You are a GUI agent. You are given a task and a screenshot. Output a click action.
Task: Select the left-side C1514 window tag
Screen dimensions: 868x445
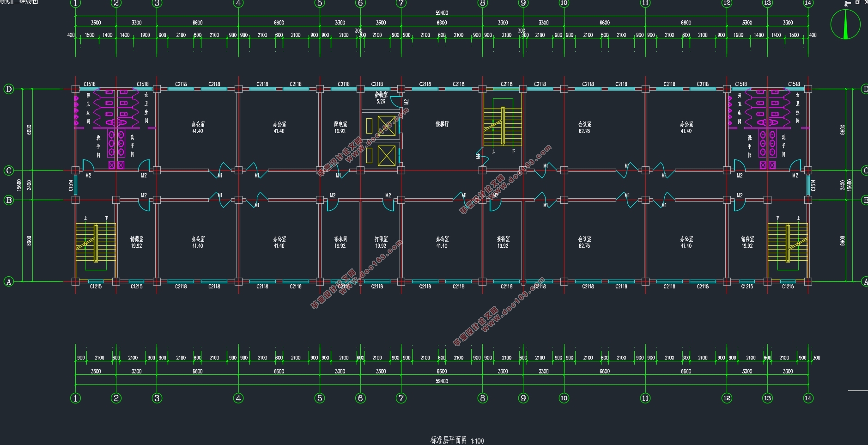tap(71, 185)
